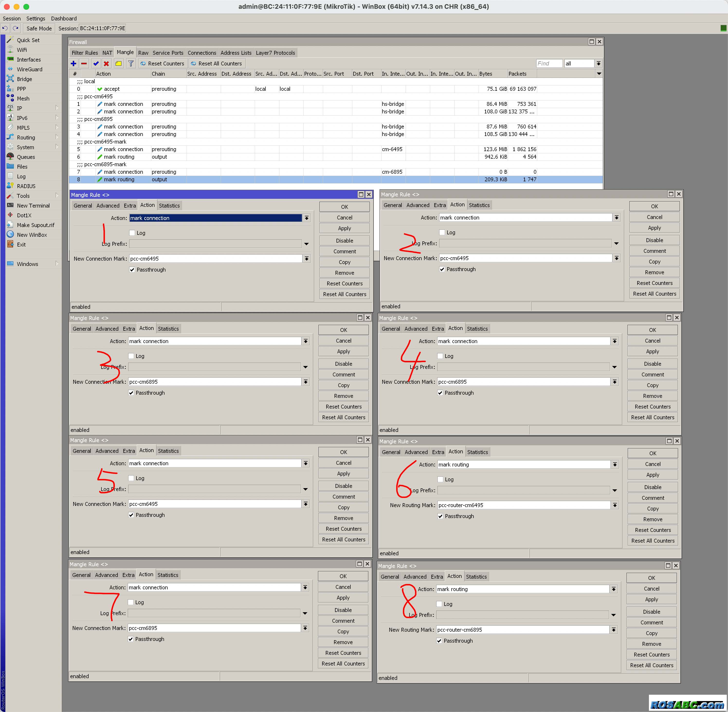Open column chooser arrow in Firewall table header

pos(599,74)
